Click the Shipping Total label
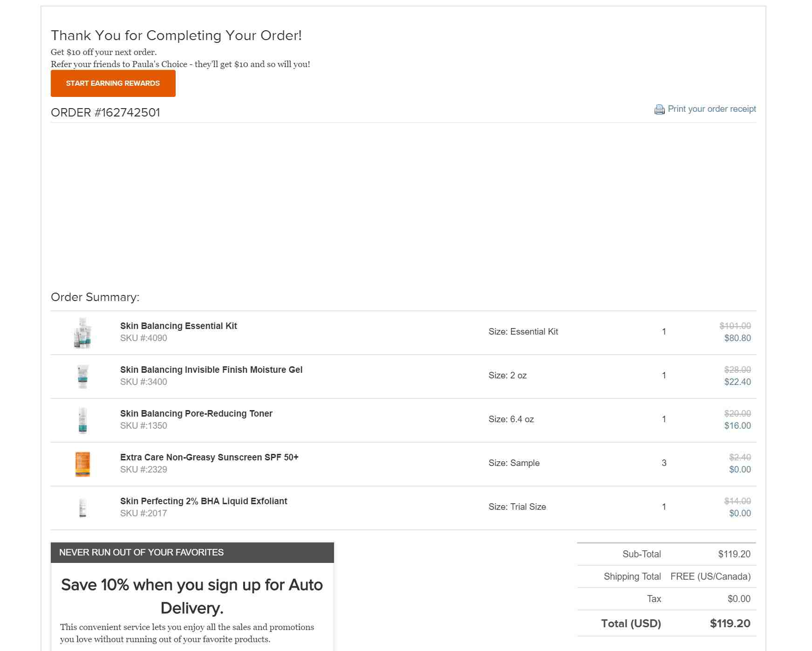The image size is (812, 651). click(x=632, y=576)
